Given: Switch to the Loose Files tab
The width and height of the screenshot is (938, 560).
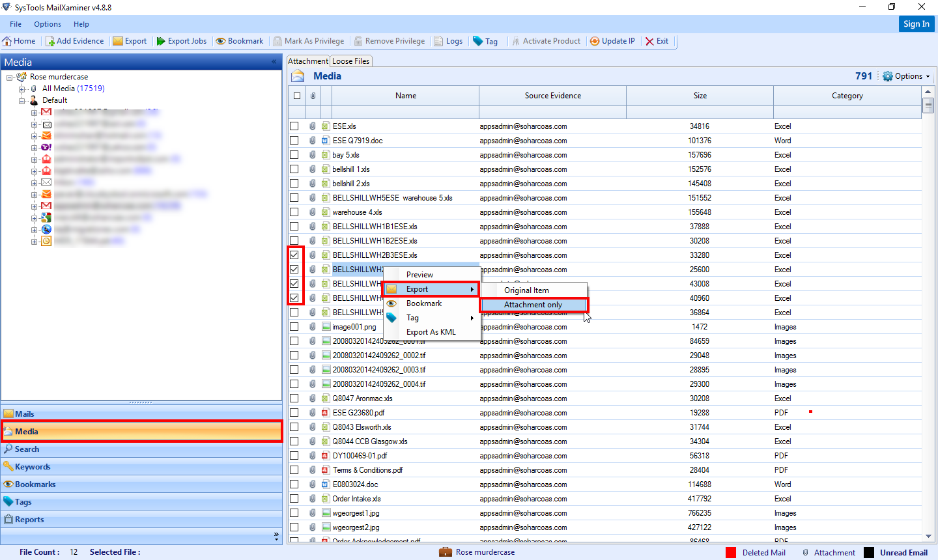Looking at the screenshot, I should point(350,61).
